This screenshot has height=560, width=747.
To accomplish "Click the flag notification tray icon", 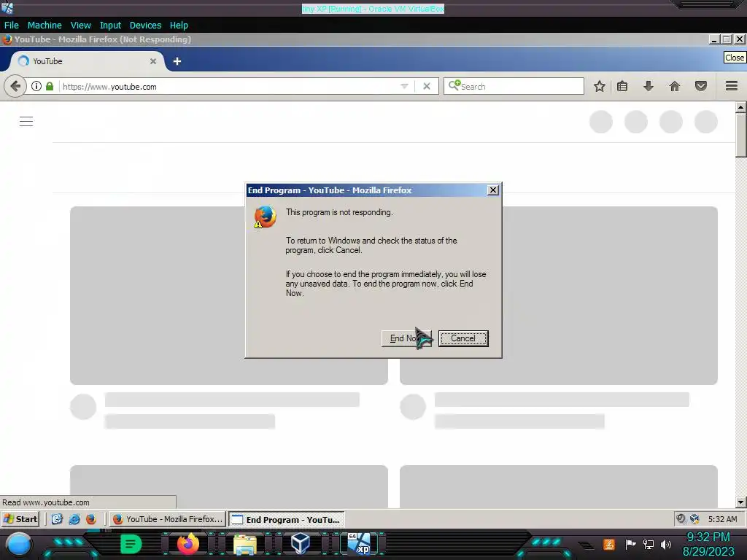I will pos(630,544).
